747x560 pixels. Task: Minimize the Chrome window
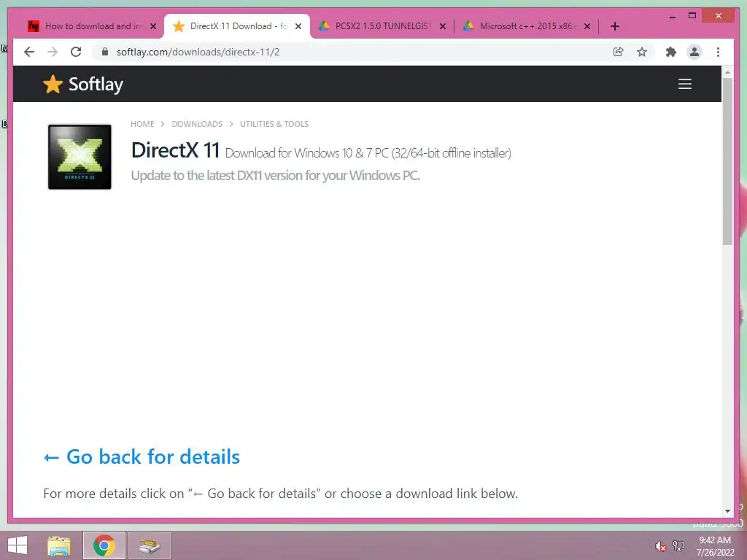point(672,17)
